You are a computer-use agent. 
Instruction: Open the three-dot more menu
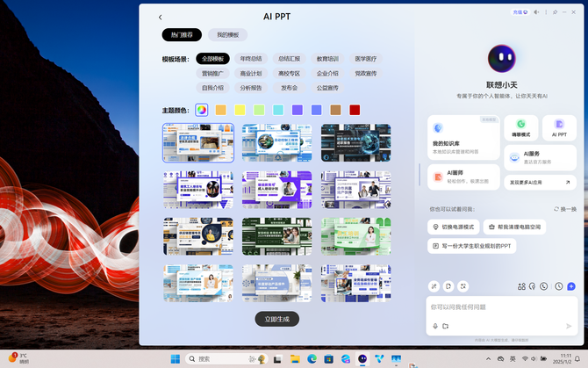coord(546,12)
